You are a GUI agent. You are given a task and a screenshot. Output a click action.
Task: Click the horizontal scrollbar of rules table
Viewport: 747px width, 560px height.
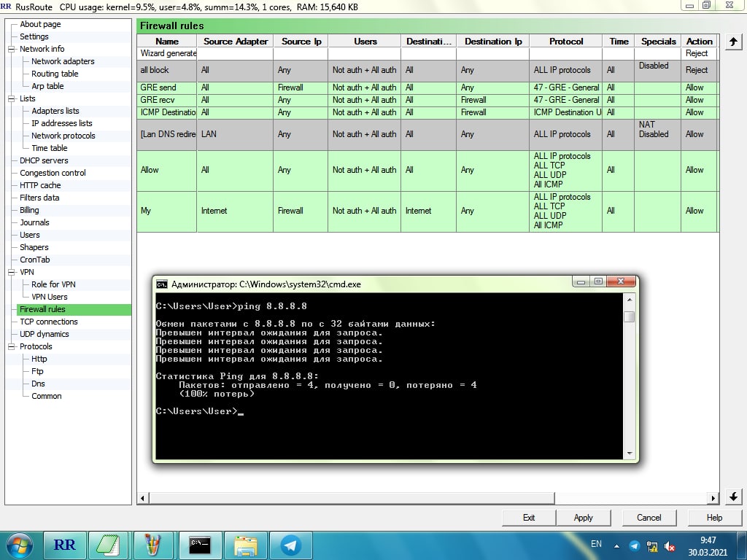pos(352,498)
